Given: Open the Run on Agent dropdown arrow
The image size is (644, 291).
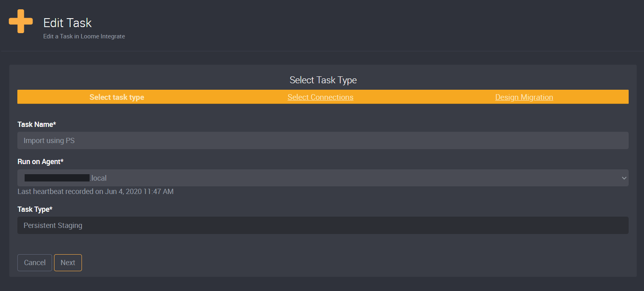Looking at the screenshot, I should point(624,178).
